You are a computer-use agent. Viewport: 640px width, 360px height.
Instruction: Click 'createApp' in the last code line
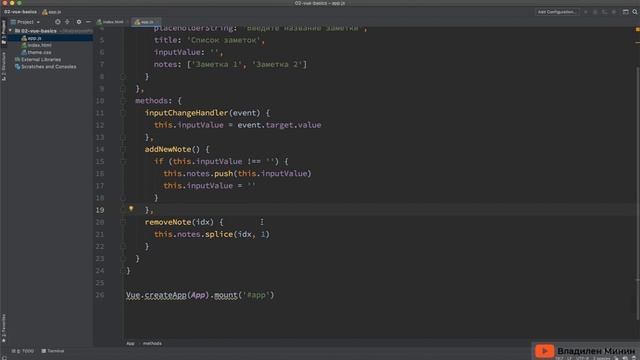point(165,295)
